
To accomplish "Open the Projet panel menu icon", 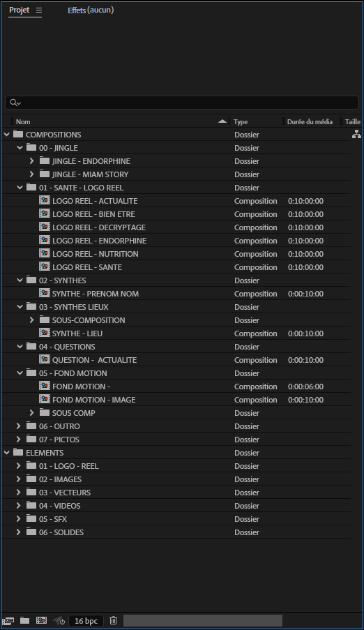I will (x=39, y=10).
